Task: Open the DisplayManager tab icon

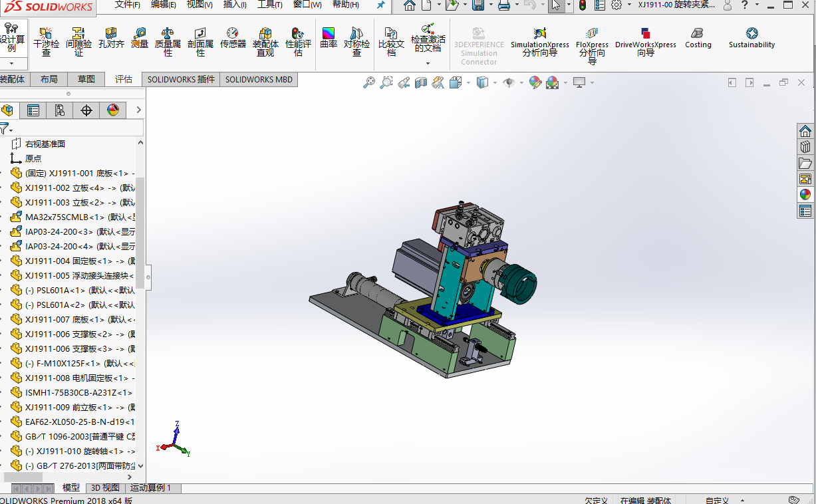Action: tap(113, 110)
